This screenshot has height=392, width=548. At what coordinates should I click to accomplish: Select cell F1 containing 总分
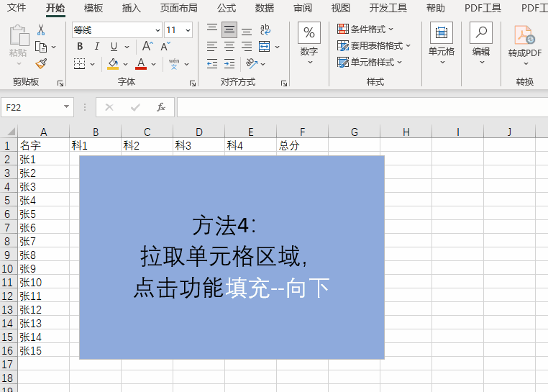pyautogui.click(x=302, y=145)
